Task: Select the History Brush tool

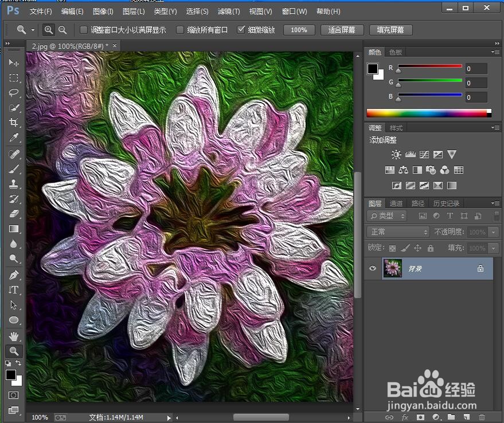Action: click(14, 199)
